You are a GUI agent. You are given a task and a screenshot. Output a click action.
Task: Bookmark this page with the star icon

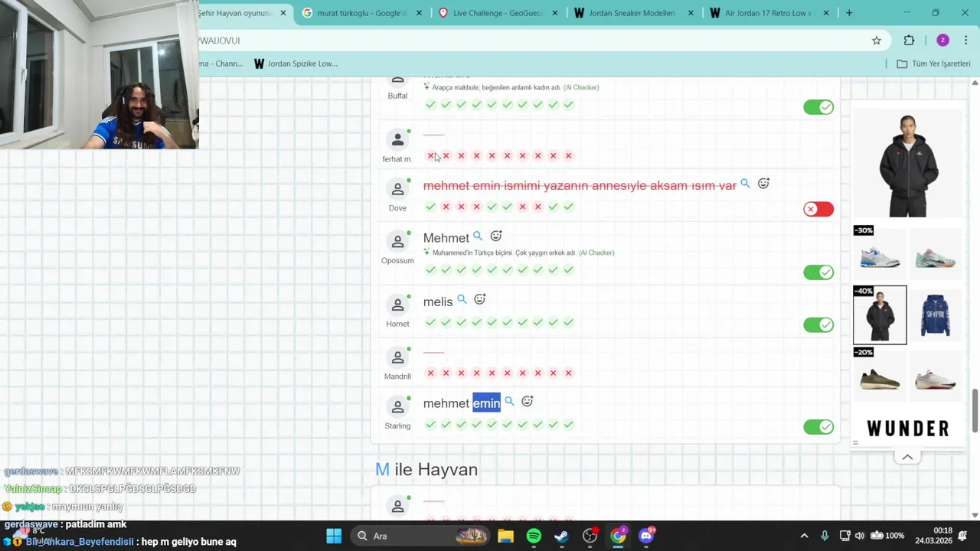(877, 41)
